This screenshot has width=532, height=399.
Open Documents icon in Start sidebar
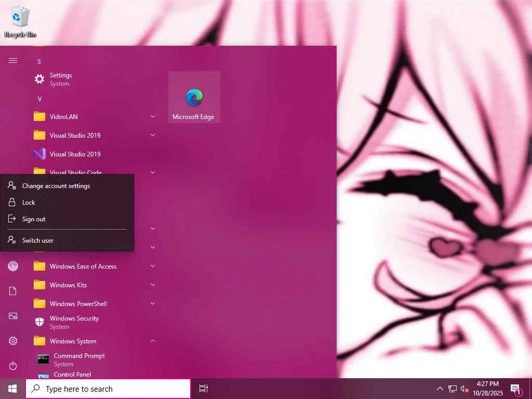[13, 291]
